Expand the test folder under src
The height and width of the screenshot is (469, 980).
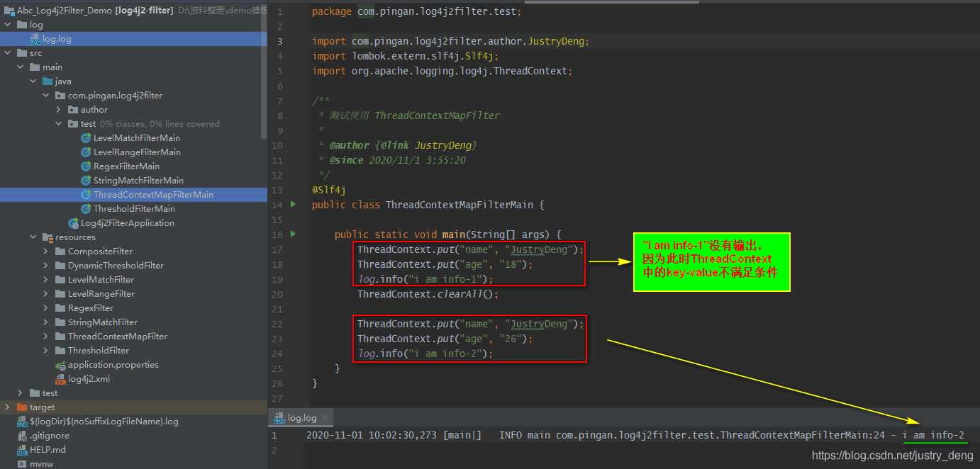20,393
